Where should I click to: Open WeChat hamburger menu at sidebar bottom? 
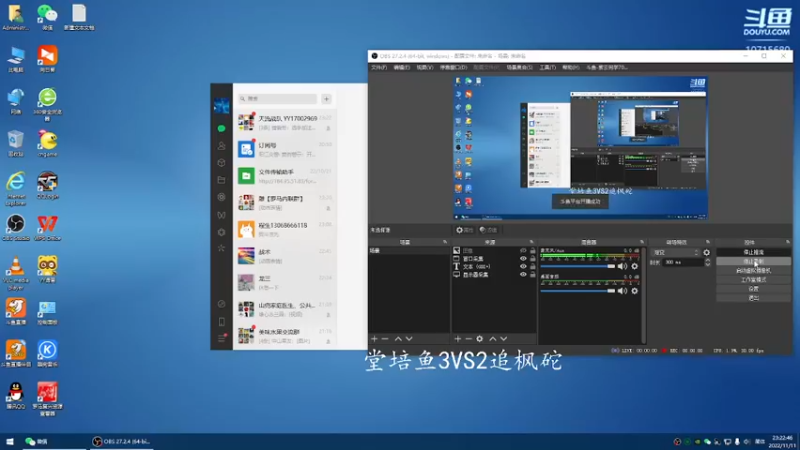221,338
